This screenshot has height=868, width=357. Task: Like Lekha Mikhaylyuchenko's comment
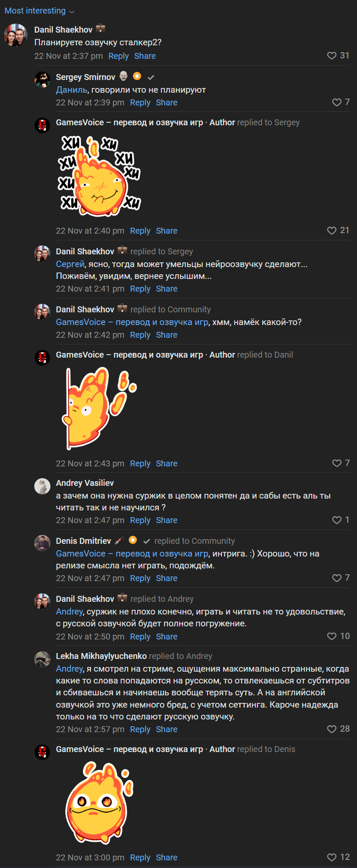pyautogui.click(x=332, y=729)
